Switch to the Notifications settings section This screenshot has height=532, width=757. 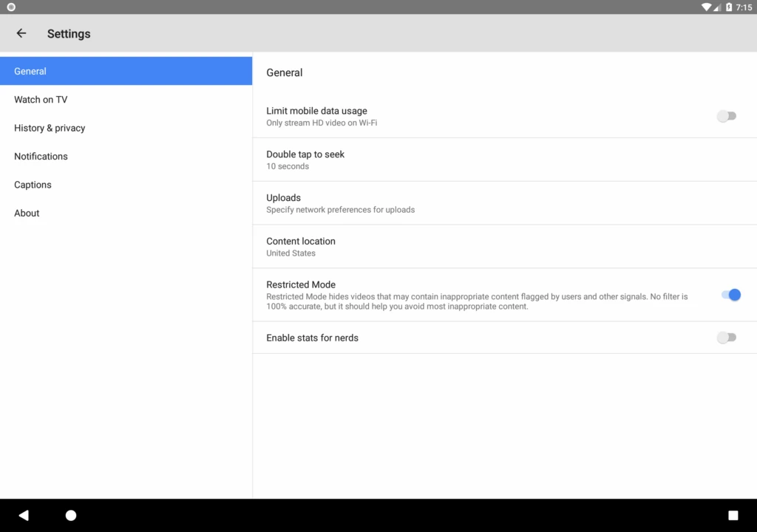point(41,156)
